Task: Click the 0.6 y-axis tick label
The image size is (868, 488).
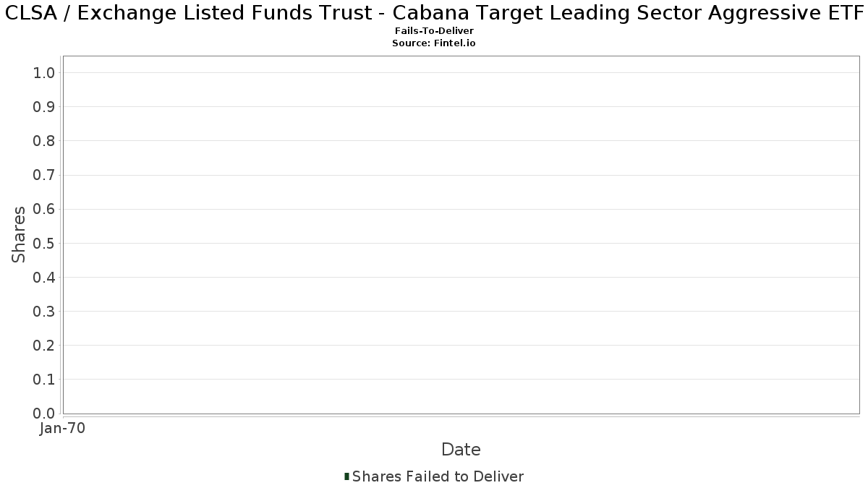Action: pos(44,209)
